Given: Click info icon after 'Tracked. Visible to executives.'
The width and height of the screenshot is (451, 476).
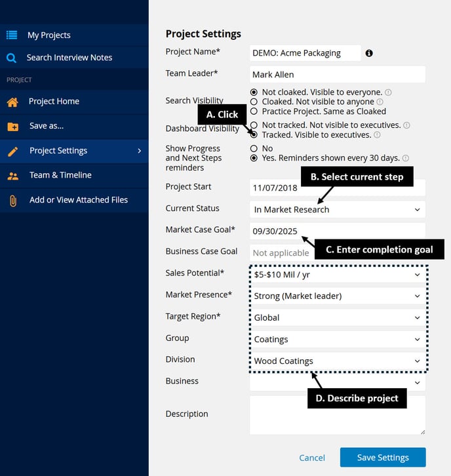Looking at the screenshot, I should [377, 135].
